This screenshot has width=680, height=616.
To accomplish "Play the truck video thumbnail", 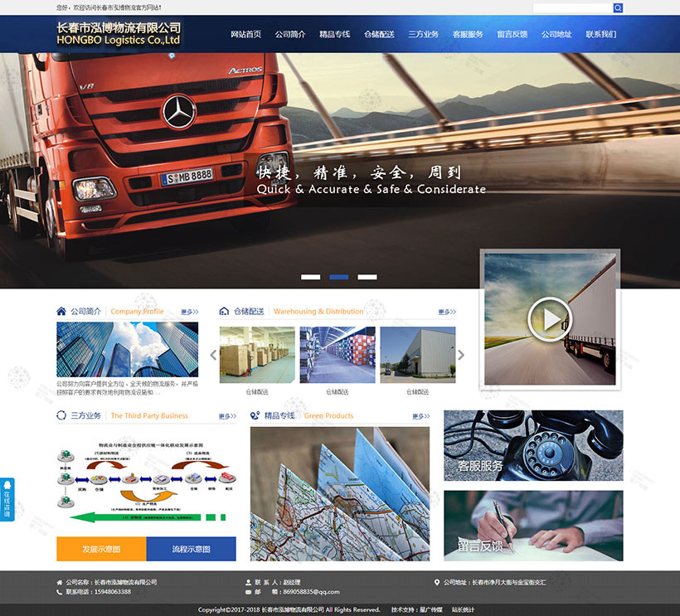I will (549, 318).
